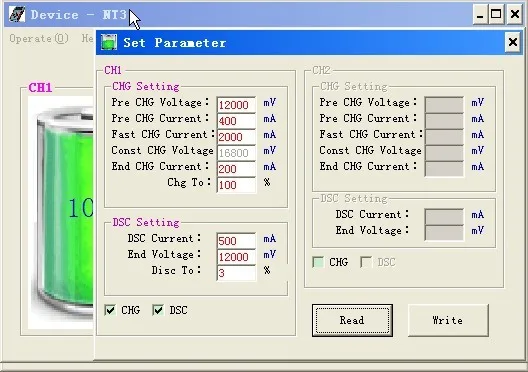Select CH1 Const CHG Voltage field
Viewport: 528px width, 372px height.
point(236,153)
